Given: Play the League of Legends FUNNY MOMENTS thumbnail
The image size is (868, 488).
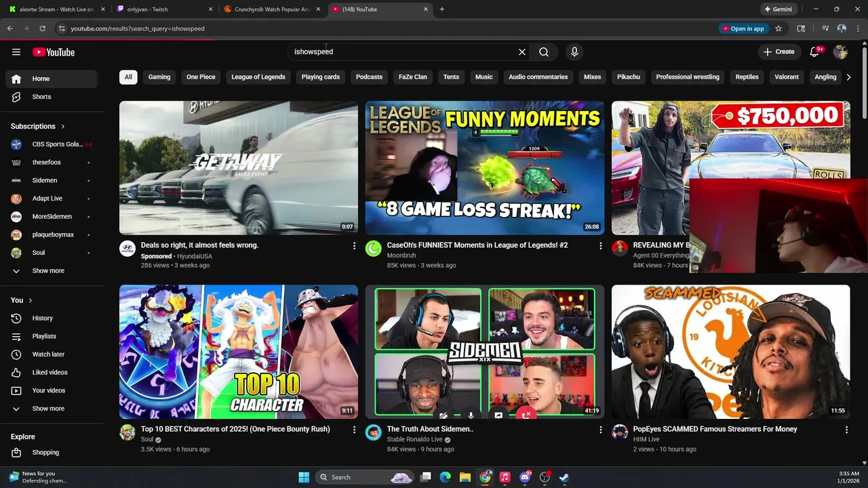Looking at the screenshot, I should [485, 168].
